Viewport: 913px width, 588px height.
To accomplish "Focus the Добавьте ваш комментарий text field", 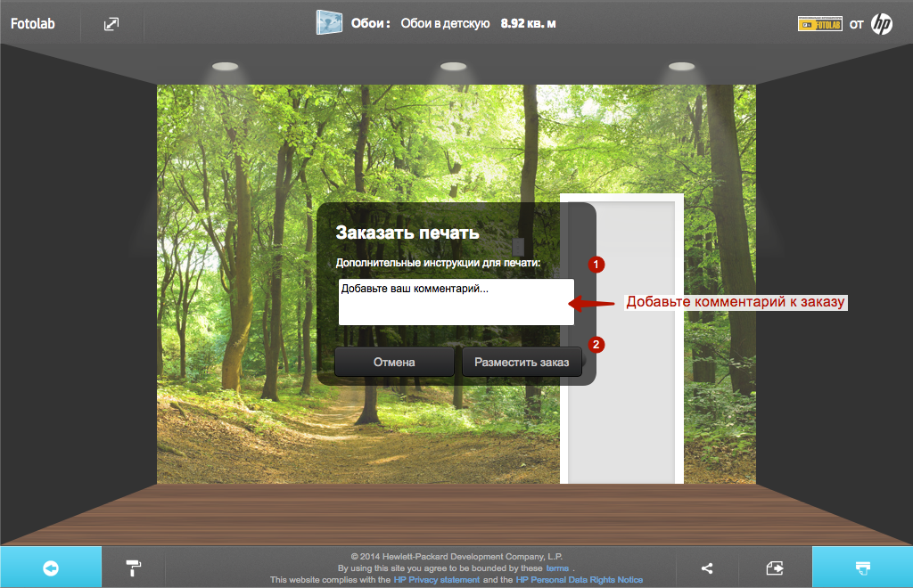I will (456, 302).
